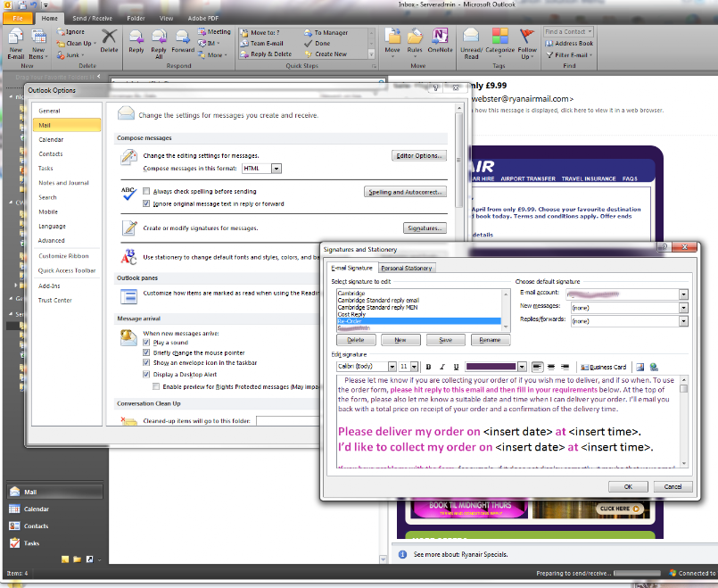Screen dimensions: 718x588
Task: Click the Meeting reply icon
Action: coord(214,31)
